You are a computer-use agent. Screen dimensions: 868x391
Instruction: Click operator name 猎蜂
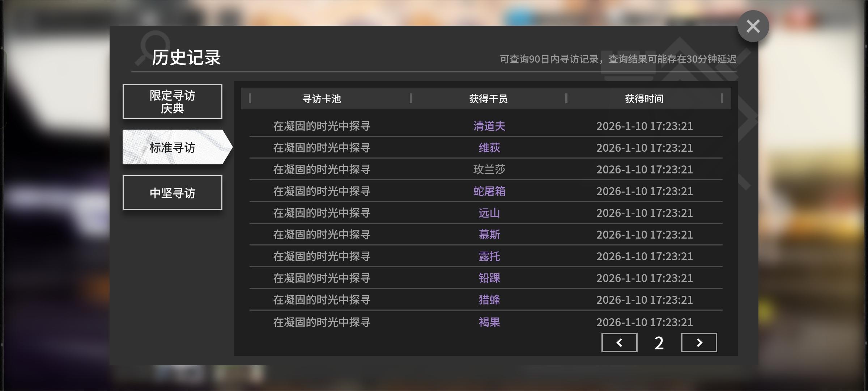pyautogui.click(x=489, y=300)
